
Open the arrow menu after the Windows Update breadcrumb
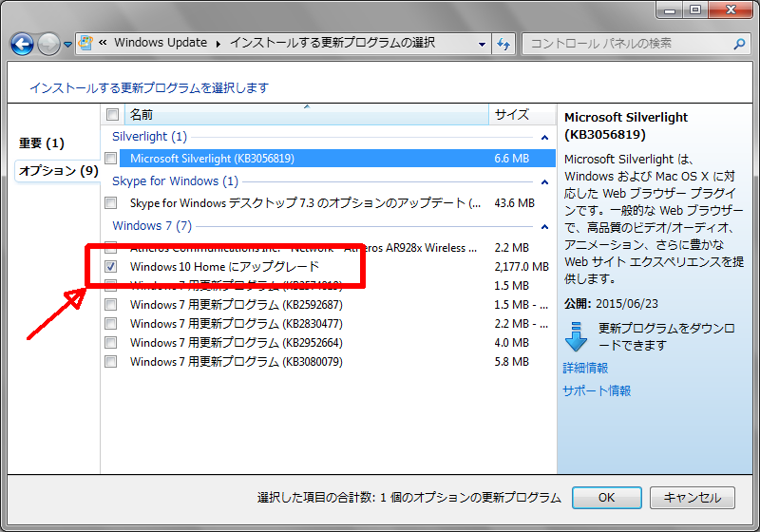click(218, 44)
